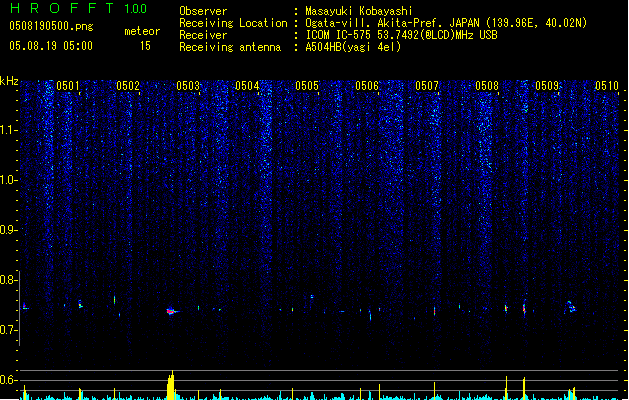Screen dimensions: 629x400
Task: Click the 1.1 kHz axis label
Action: pos(9,130)
